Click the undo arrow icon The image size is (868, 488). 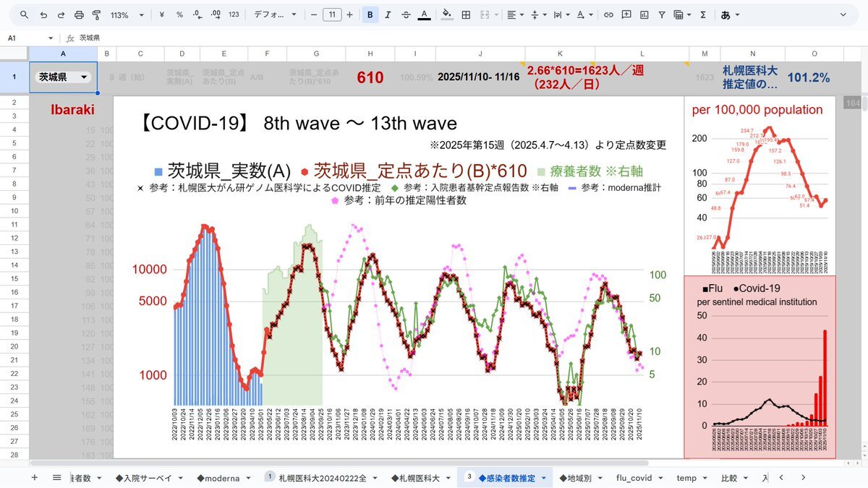click(x=43, y=14)
